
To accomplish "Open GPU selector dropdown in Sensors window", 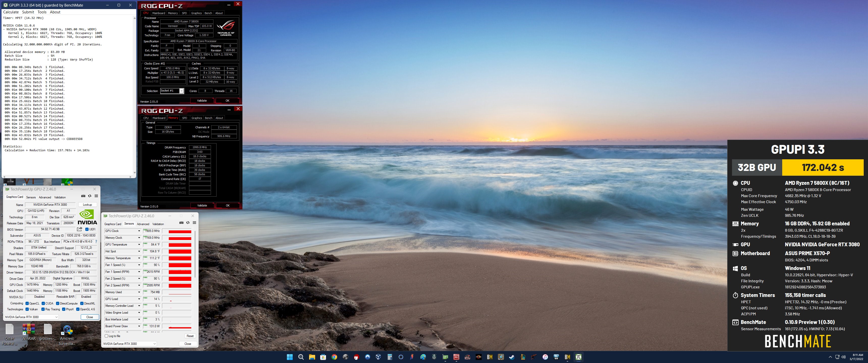I will point(129,344).
